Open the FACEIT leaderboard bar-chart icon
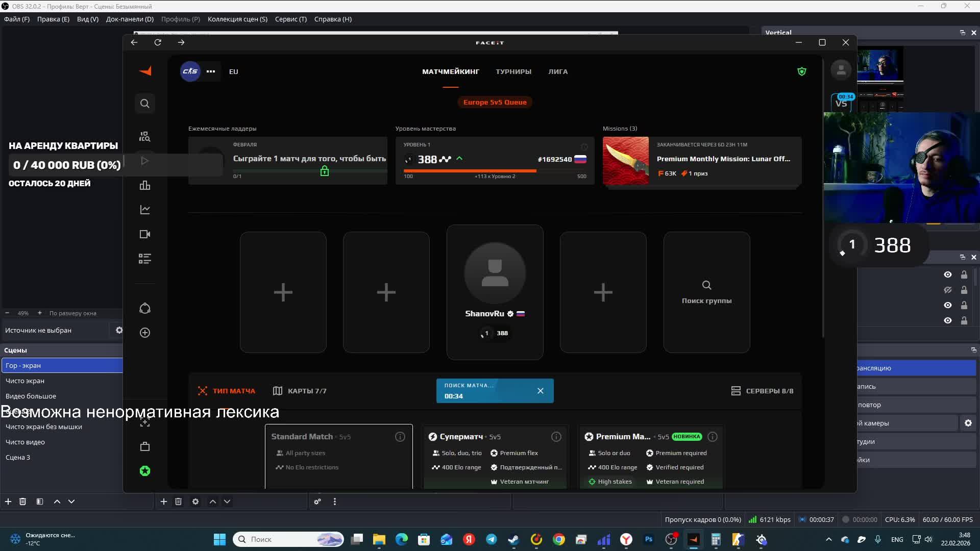 pos(145,185)
